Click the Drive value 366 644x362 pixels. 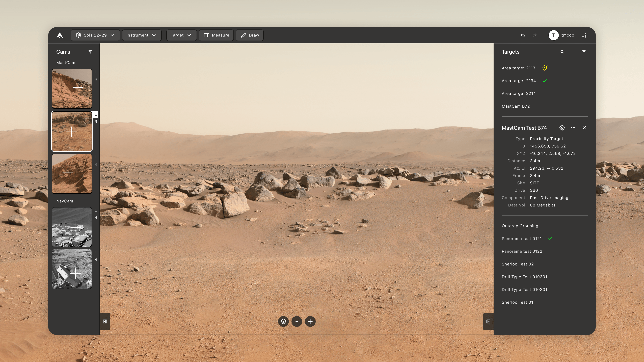534,190
